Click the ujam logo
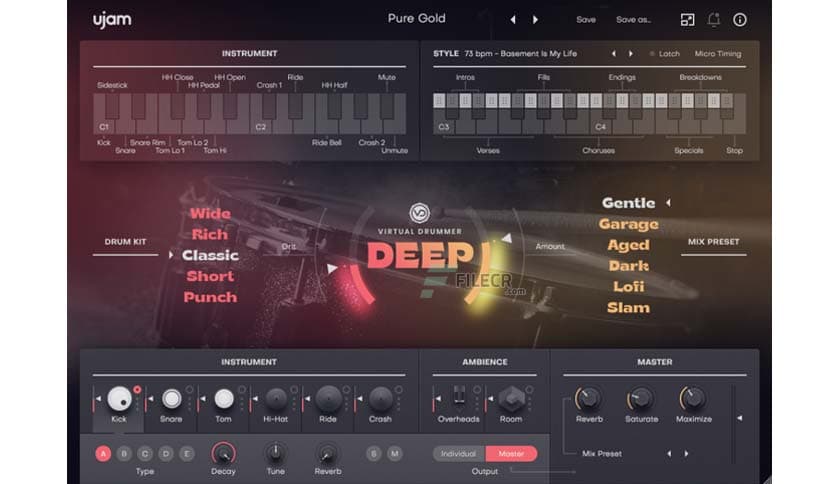This screenshot has width=836, height=484. [112, 20]
